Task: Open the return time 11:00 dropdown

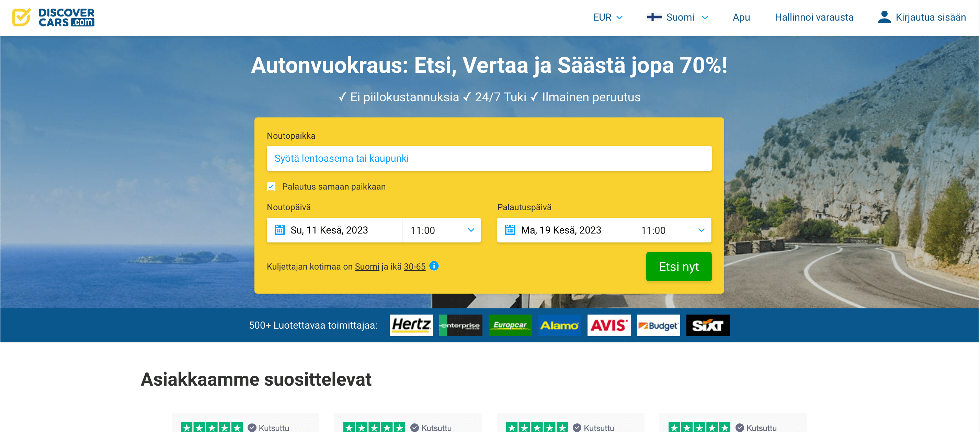Action: point(672,230)
